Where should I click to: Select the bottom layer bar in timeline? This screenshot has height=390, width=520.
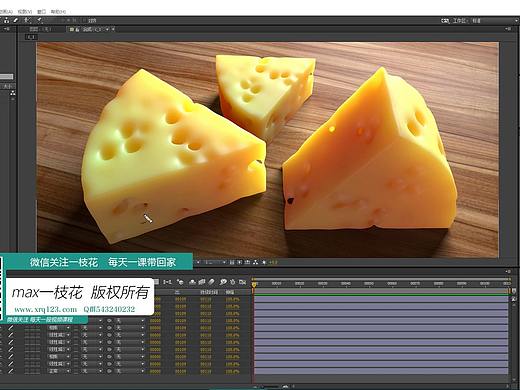click(381, 371)
